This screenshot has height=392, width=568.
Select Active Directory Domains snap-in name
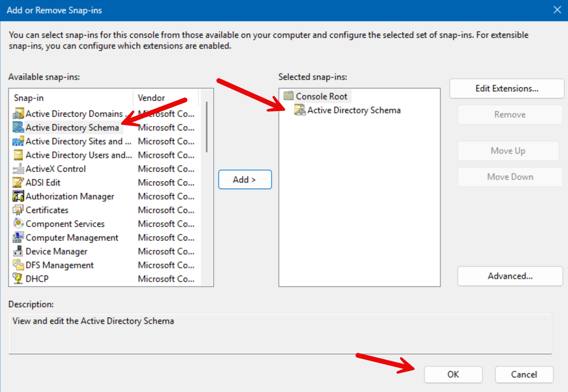tap(74, 113)
